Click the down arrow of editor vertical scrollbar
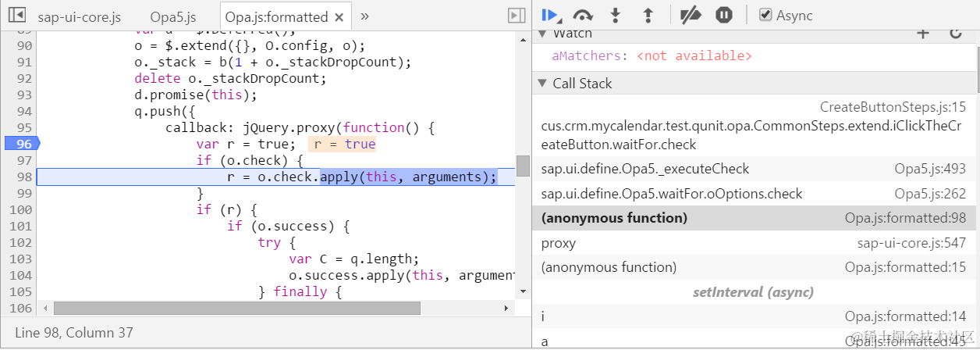Image resolution: width=980 pixels, height=350 pixels. coord(523,291)
